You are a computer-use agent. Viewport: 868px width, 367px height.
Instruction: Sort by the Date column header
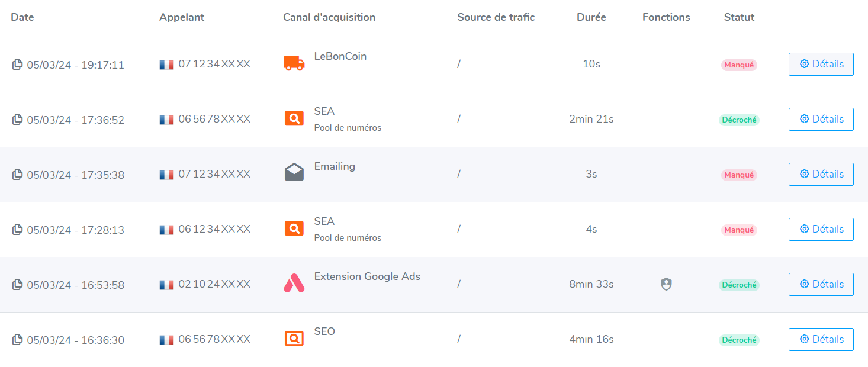coord(22,17)
